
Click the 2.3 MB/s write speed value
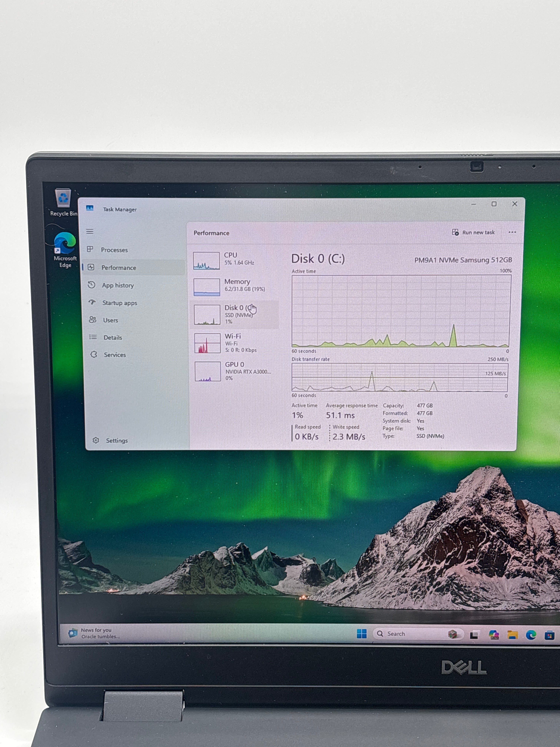[349, 437]
